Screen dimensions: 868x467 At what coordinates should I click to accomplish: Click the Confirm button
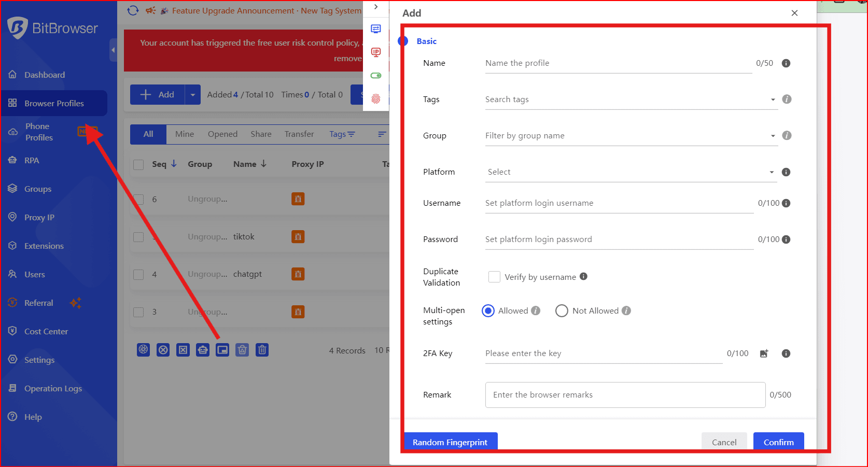click(778, 442)
